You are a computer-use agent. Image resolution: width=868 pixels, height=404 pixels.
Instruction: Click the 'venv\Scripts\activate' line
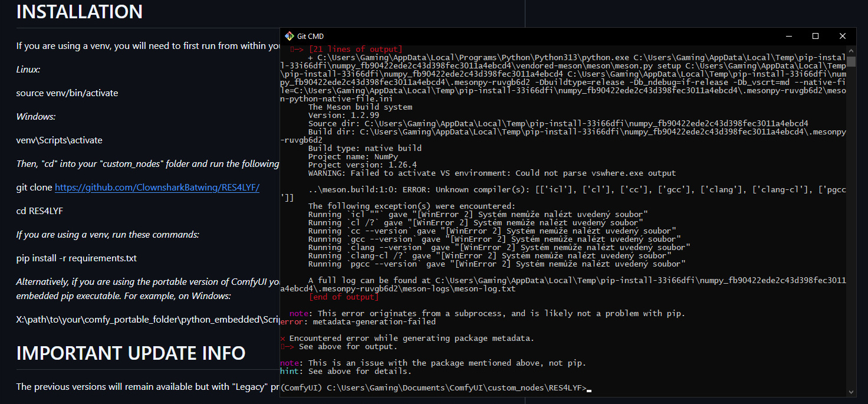pos(60,140)
